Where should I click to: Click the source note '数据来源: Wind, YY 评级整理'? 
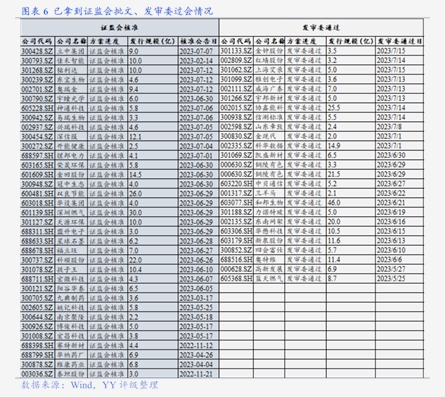90,385
